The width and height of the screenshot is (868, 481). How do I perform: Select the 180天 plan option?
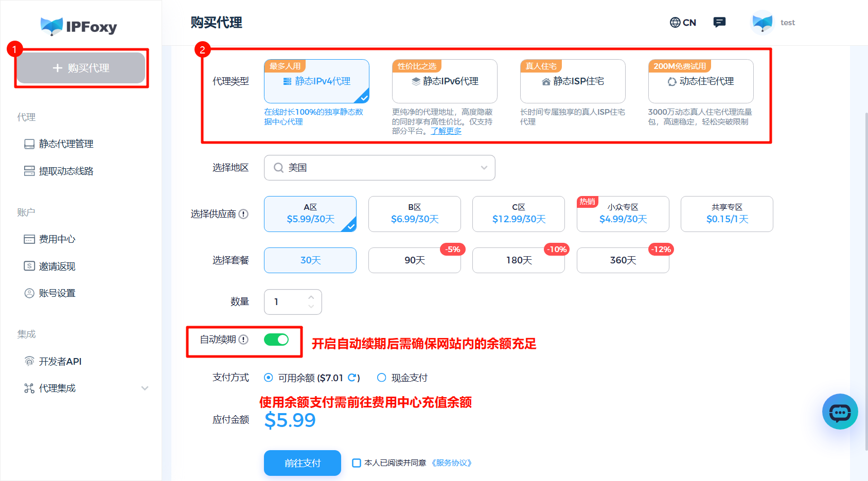[x=518, y=260]
